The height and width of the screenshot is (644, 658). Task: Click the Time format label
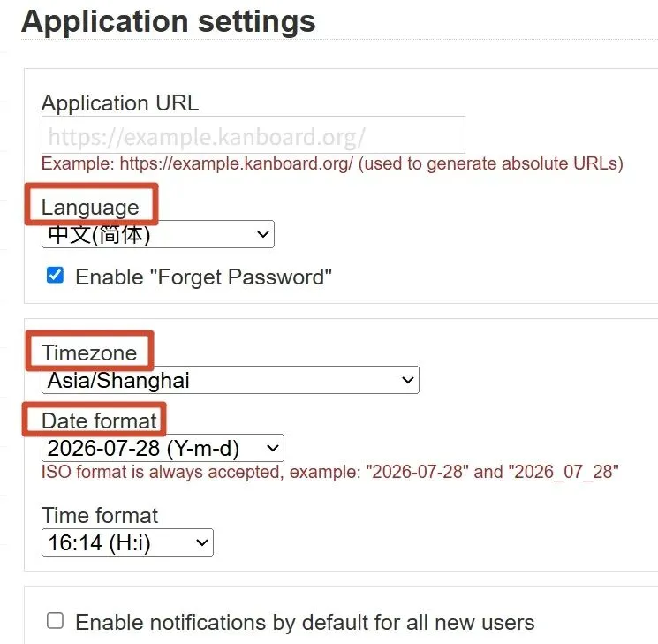click(100, 515)
